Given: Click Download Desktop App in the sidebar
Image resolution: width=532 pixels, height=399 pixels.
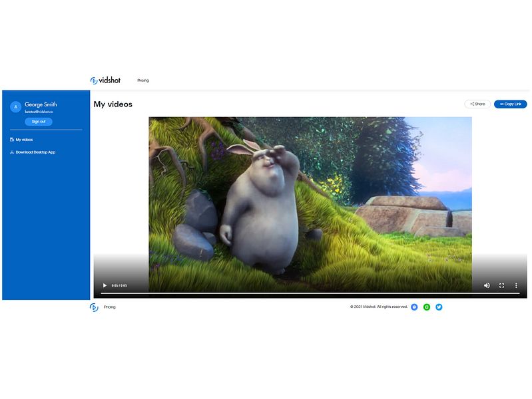Looking at the screenshot, I should pos(33,152).
